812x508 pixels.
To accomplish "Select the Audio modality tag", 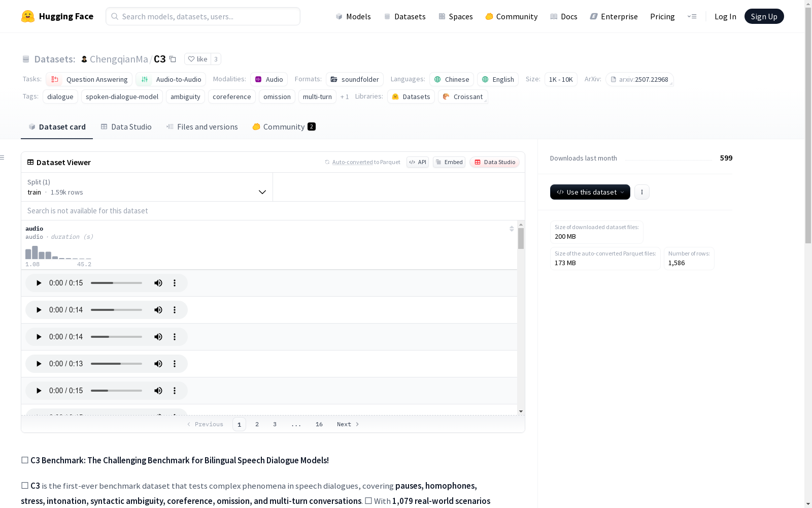I will (269, 79).
